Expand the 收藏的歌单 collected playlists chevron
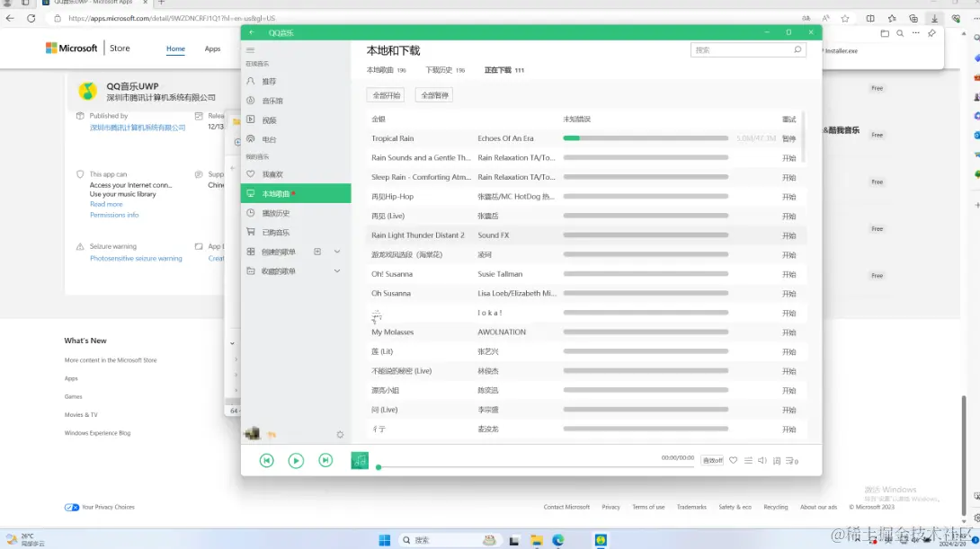The height and width of the screenshot is (549, 980). pyautogui.click(x=337, y=271)
